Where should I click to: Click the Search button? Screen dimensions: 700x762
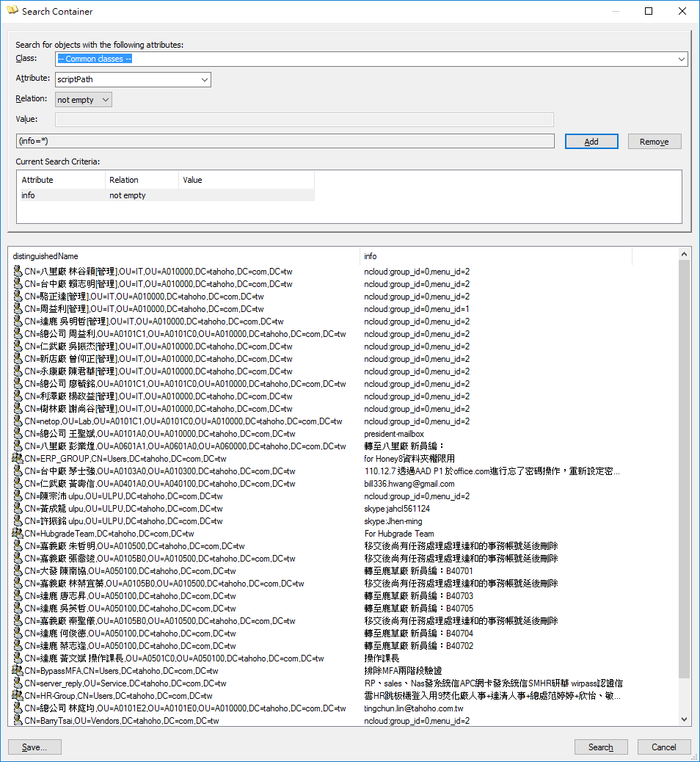pyautogui.click(x=600, y=747)
